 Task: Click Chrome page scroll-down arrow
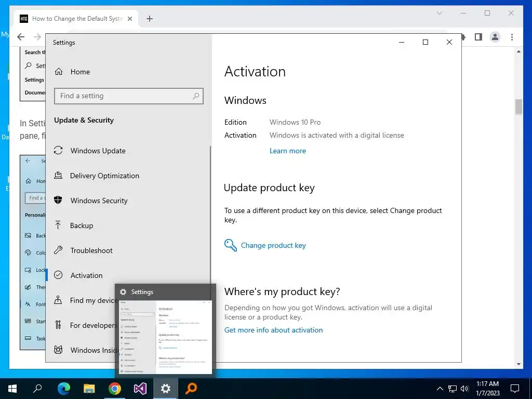point(519,364)
